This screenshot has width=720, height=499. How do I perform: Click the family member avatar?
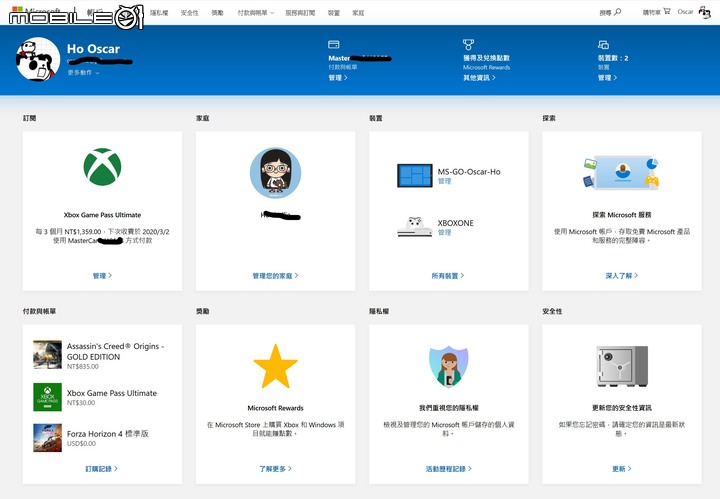click(x=276, y=173)
